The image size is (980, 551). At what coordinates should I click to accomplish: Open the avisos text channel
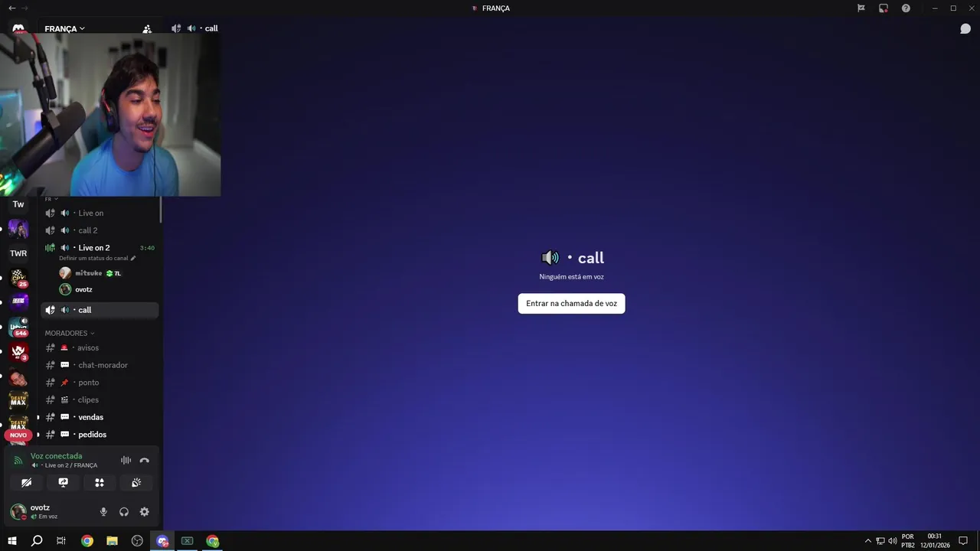coord(100,347)
